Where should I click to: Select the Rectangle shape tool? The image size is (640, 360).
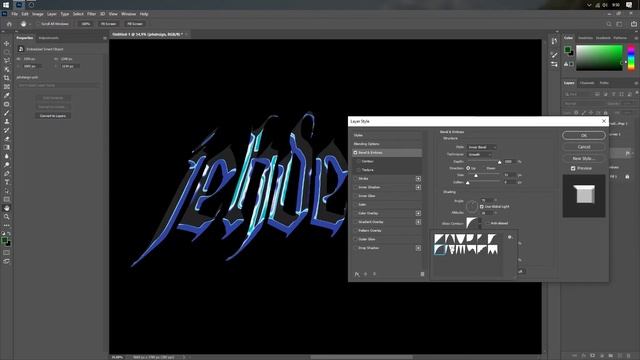[7, 199]
